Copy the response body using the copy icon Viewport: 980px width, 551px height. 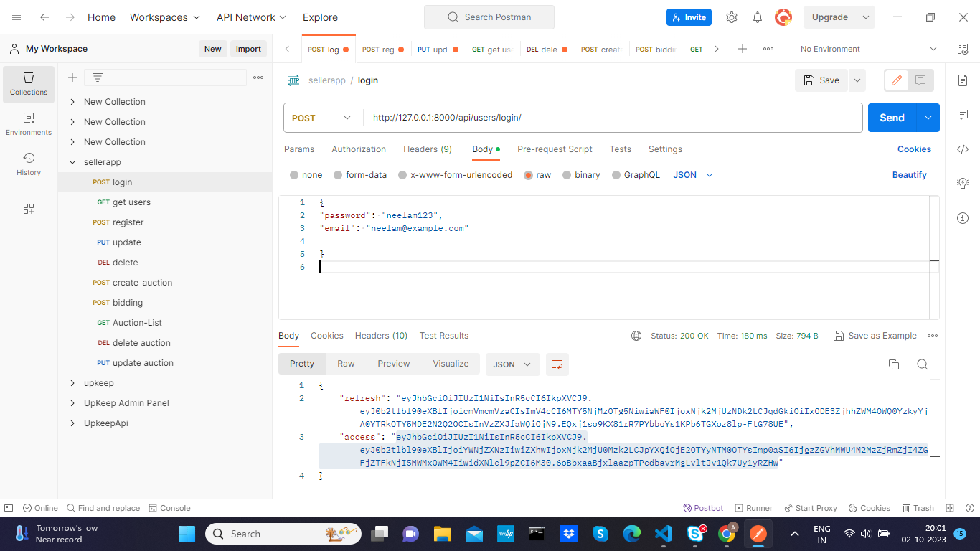[x=893, y=364]
